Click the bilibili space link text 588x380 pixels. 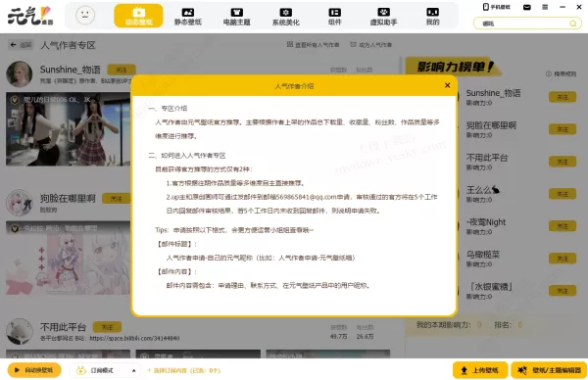[134, 338]
